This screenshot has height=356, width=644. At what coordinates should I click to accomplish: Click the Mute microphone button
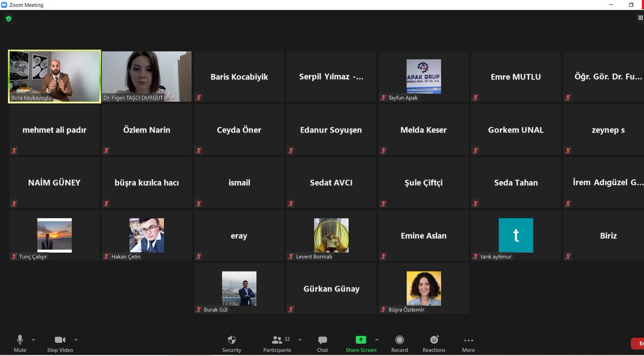(20, 343)
